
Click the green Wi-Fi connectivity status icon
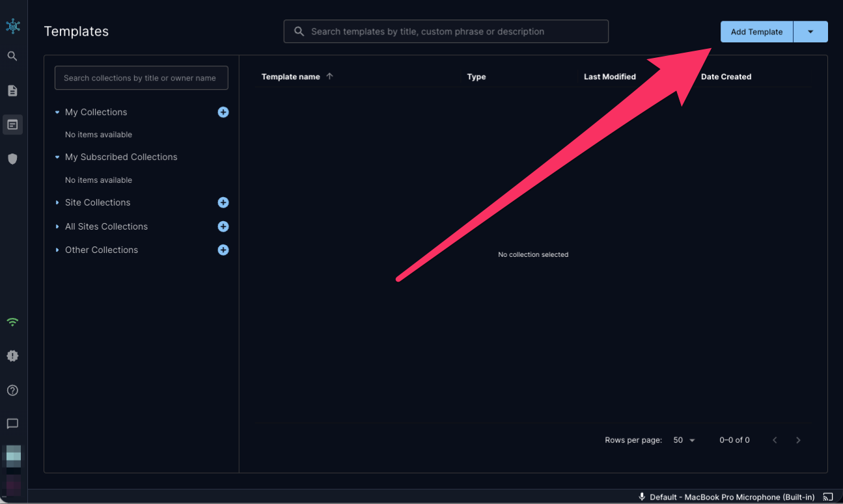pyautogui.click(x=12, y=322)
